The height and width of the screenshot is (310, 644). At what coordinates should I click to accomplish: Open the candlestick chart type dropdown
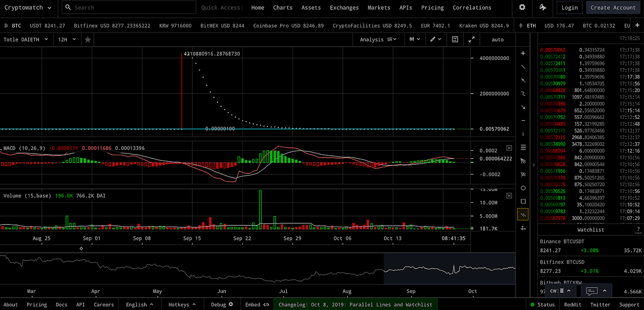414,40
